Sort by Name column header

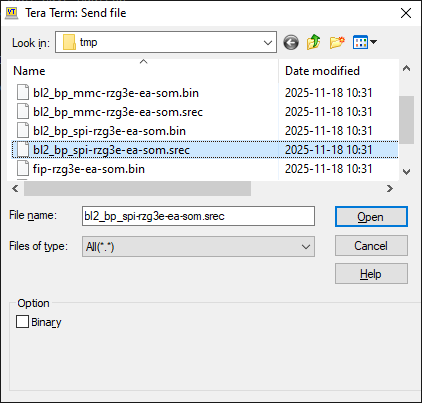(x=143, y=71)
